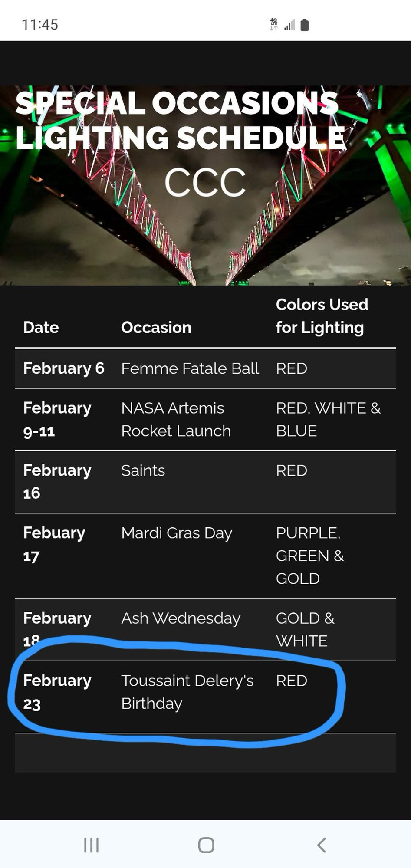Tap the 11:45 clock in status bar
Screen dimensions: 411x868
(x=40, y=25)
